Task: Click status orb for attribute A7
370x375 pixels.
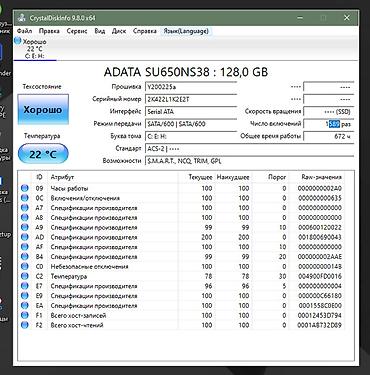Action: 25,208
